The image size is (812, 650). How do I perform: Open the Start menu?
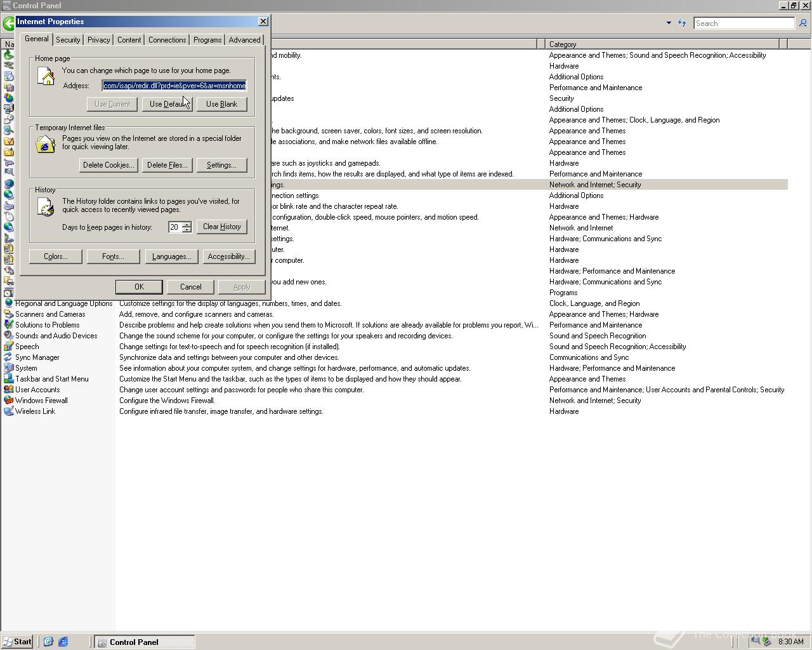pos(18,642)
